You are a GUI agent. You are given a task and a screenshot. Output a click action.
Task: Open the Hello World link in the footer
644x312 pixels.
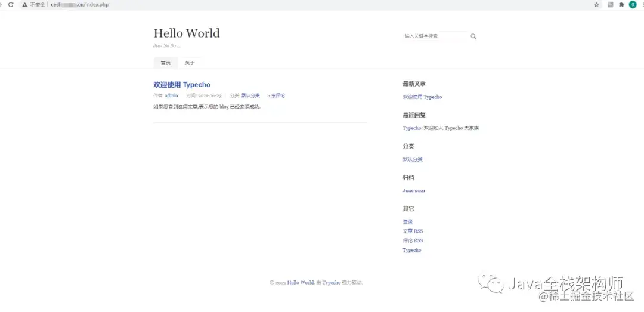tap(301, 282)
